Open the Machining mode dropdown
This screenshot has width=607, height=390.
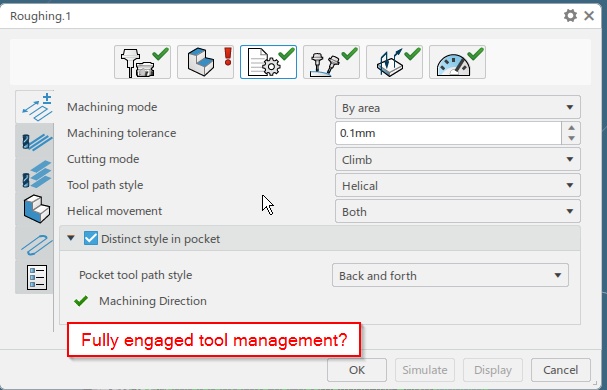point(458,107)
